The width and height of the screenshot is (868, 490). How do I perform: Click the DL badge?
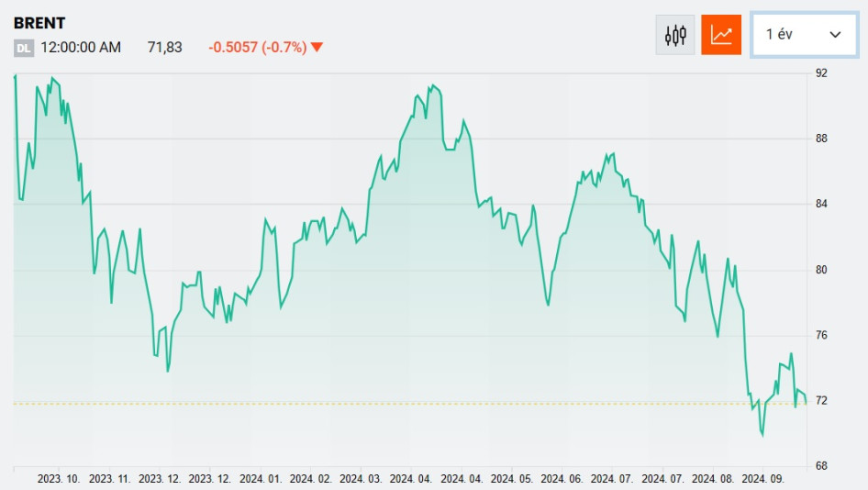(x=23, y=48)
